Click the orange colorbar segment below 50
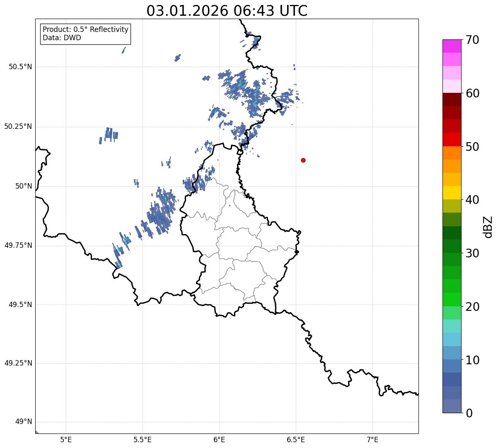 click(452, 153)
